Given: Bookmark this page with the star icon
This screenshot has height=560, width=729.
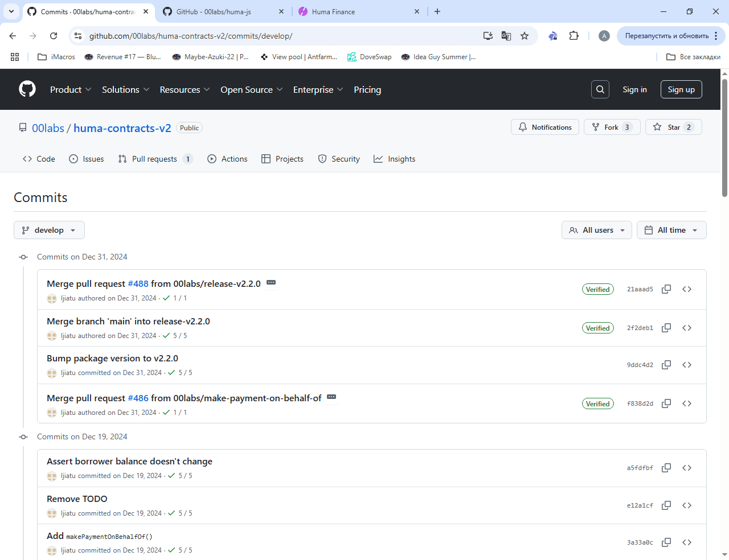Looking at the screenshot, I should pyautogui.click(x=525, y=36).
